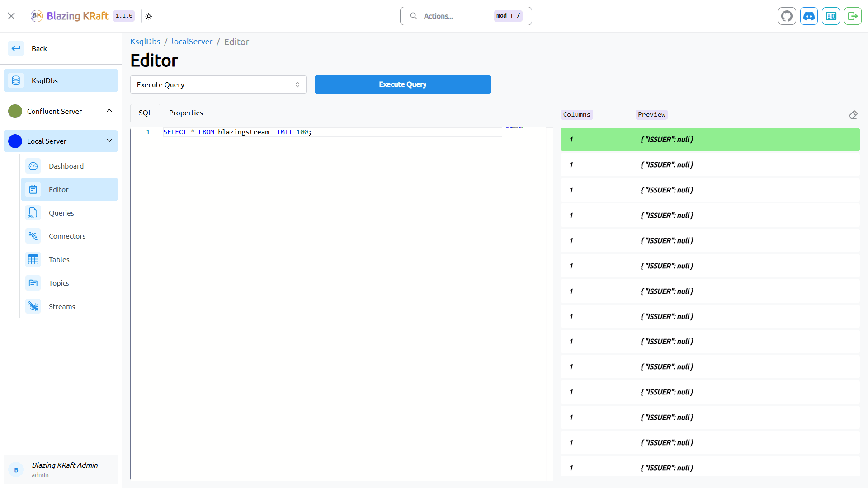Click the Tables grid icon
Viewport: 868px width, 488px height.
pyautogui.click(x=33, y=259)
